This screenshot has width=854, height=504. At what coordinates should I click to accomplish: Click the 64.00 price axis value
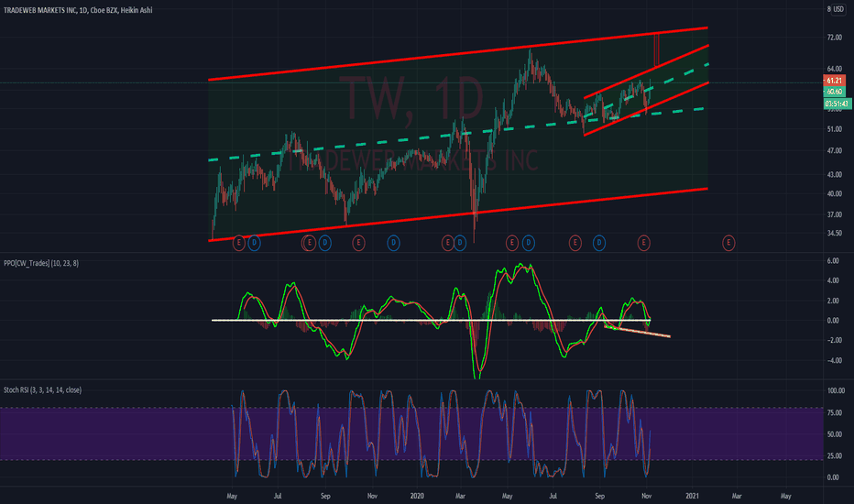tap(835, 70)
